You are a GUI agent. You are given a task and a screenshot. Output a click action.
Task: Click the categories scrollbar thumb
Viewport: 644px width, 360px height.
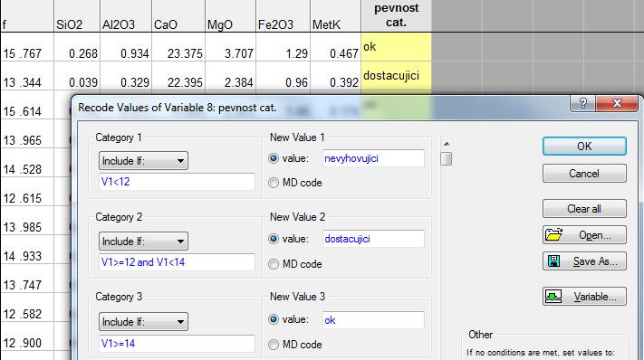coord(447,158)
